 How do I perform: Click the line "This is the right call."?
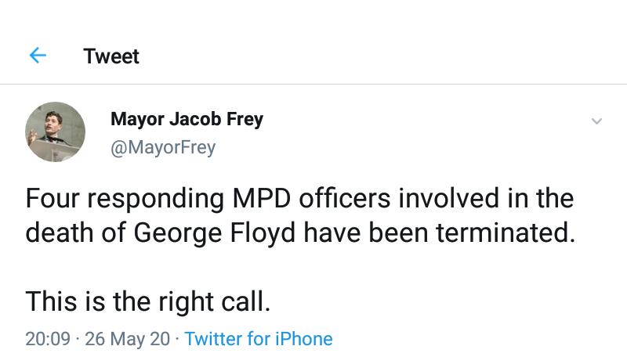click(147, 301)
